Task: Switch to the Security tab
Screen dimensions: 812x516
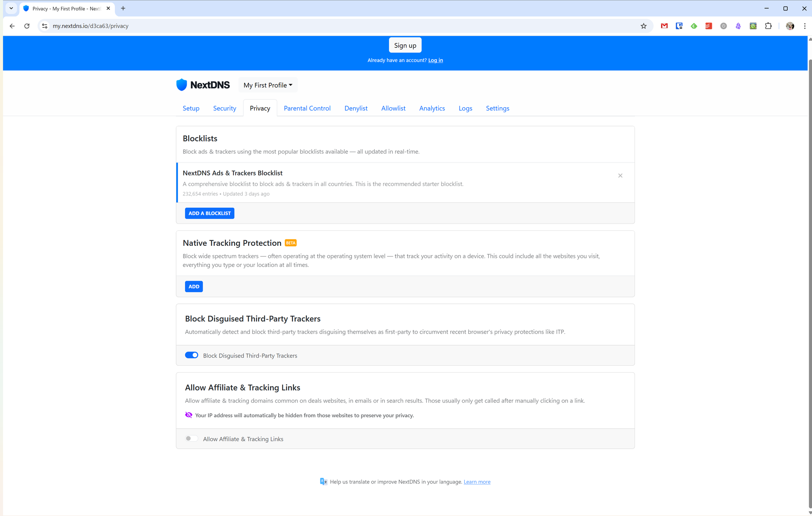Action: (225, 108)
